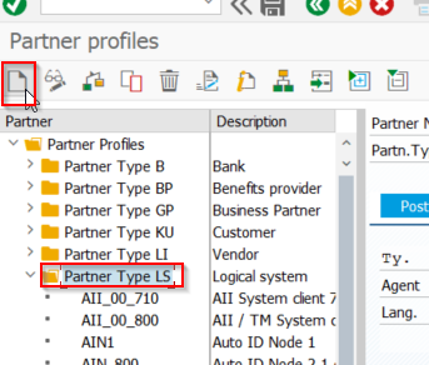Click the green checkmark Enter icon
The image size is (429, 365).
click(x=14, y=6)
